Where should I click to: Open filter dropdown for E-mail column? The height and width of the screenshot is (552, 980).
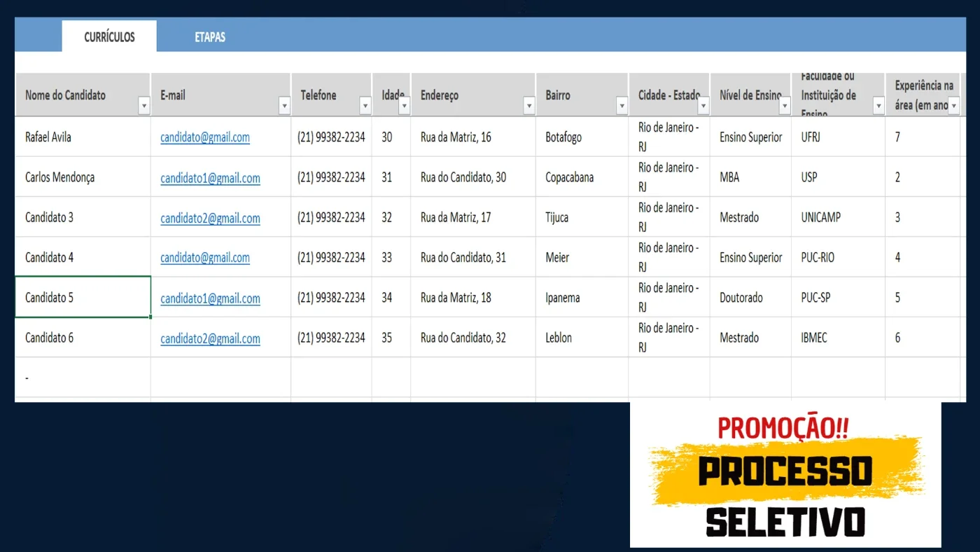point(284,106)
